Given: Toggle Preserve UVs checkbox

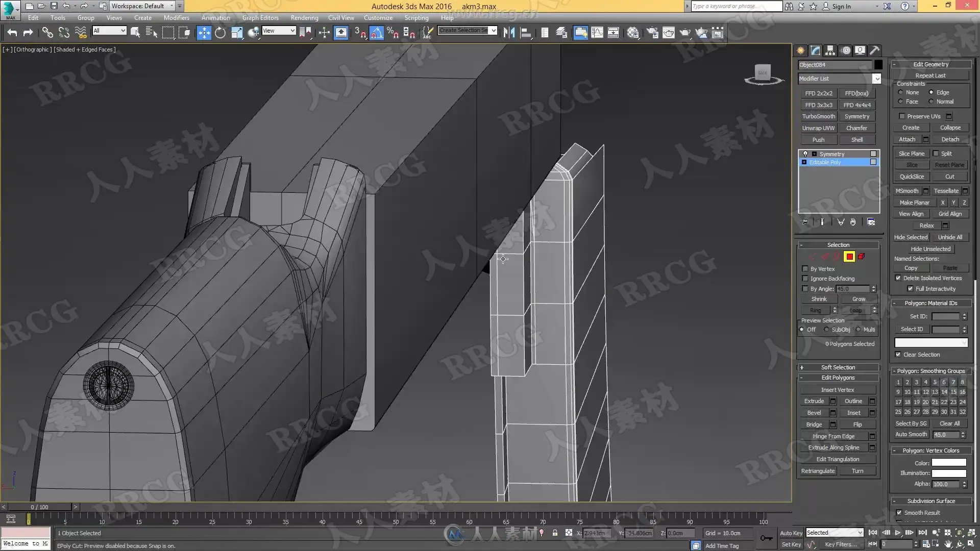Looking at the screenshot, I should click(x=902, y=116).
